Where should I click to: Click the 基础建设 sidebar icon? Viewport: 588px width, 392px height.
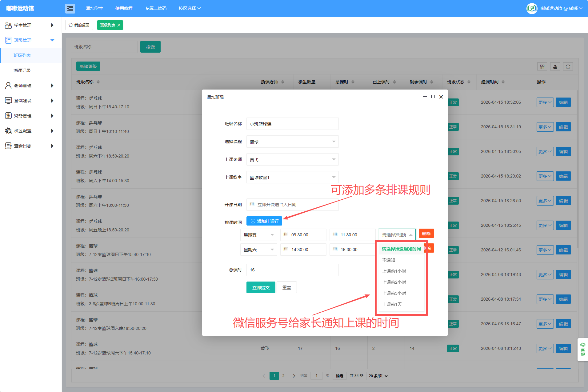tap(8, 101)
